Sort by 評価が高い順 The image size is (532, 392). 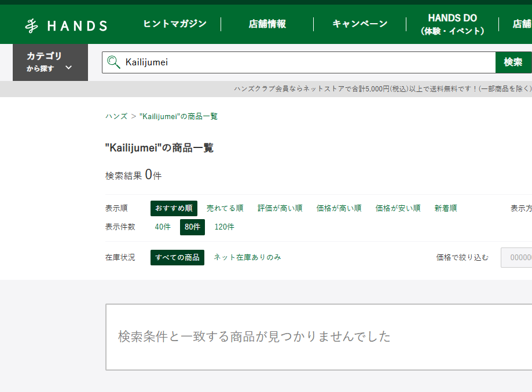click(x=280, y=208)
